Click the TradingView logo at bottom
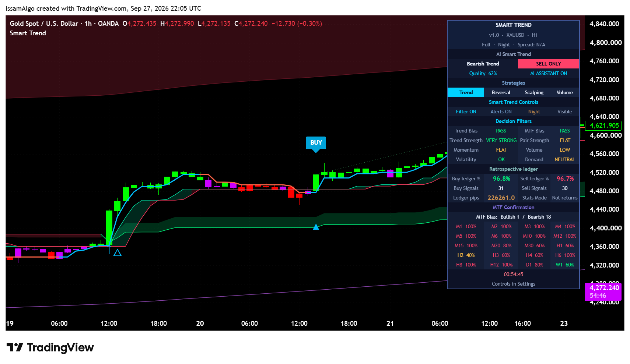Image resolution: width=630 pixels, height=364 pixels. (50, 347)
